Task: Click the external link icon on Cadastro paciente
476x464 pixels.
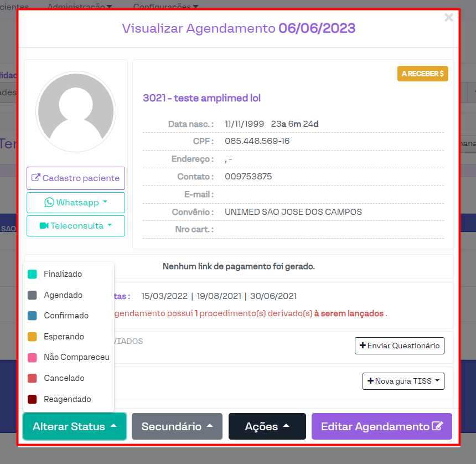Action: pos(36,178)
